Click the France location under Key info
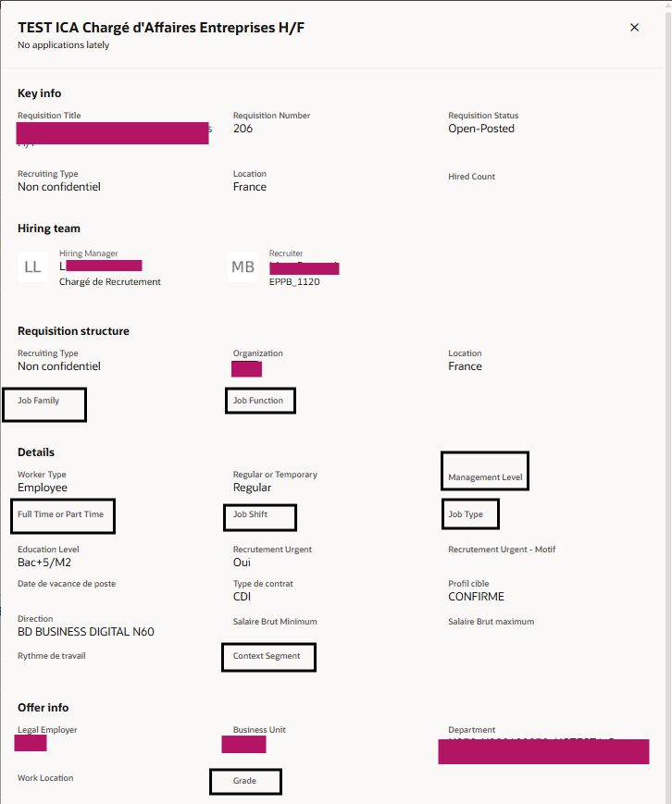Image resolution: width=672 pixels, height=804 pixels. tap(249, 186)
